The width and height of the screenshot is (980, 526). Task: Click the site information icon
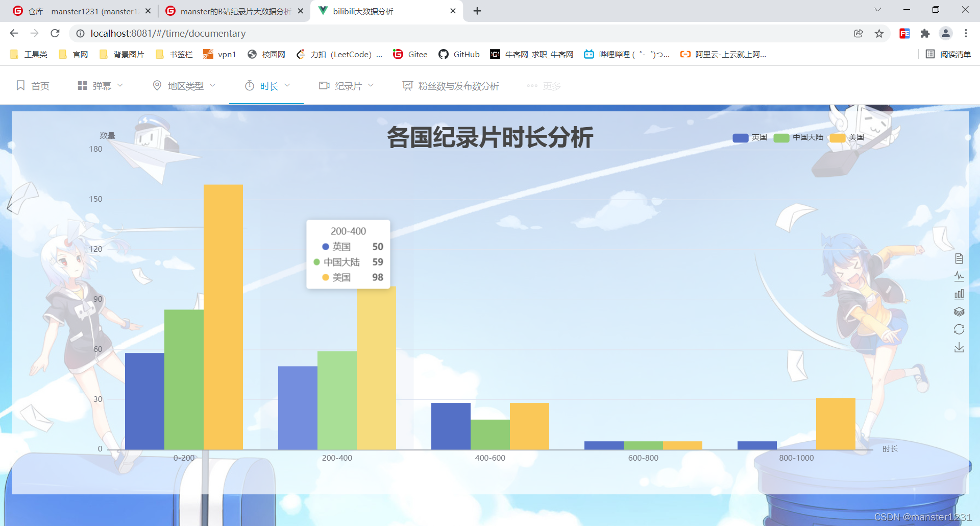80,33
